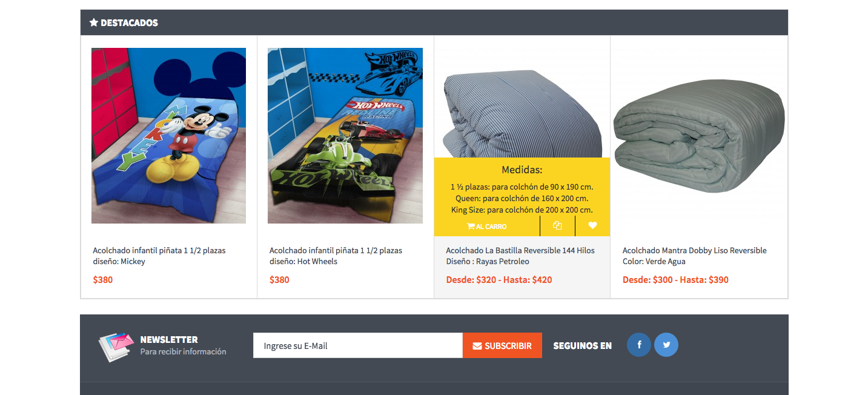Open the Hot Wheels quilt image
Screen dimensions: 868x395
(x=345, y=136)
